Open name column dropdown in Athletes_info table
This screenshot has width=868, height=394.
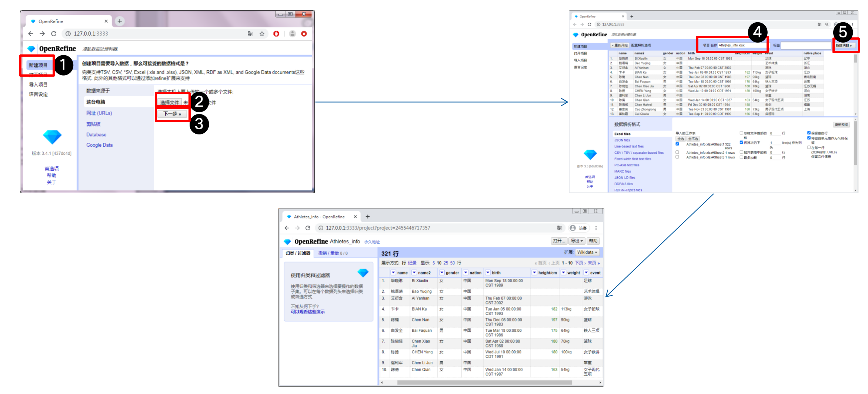point(393,273)
